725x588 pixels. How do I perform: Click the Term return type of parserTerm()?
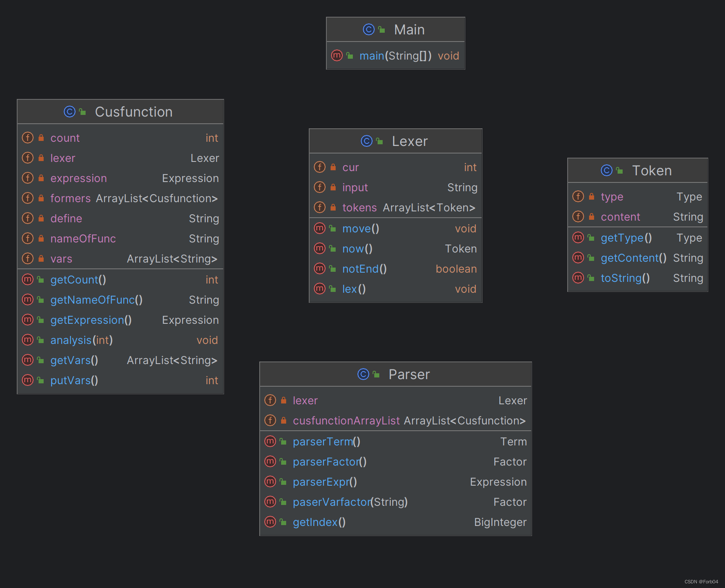click(514, 442)
